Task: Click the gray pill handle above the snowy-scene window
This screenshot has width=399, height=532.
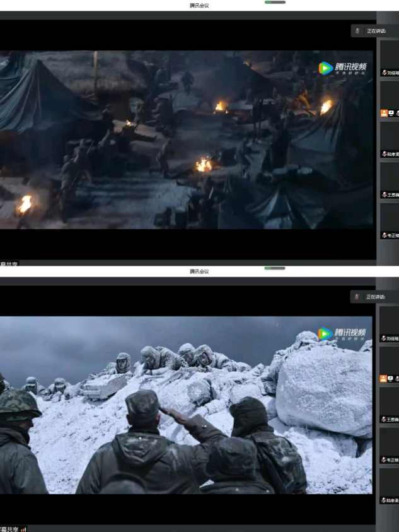Action: click(x=275, y=268)
